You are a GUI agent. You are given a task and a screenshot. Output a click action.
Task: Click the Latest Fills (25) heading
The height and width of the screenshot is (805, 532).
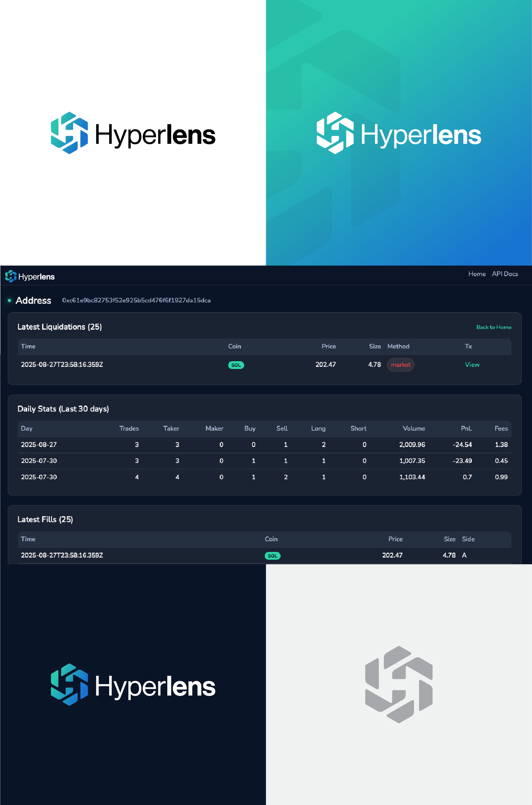coord(45,519)
